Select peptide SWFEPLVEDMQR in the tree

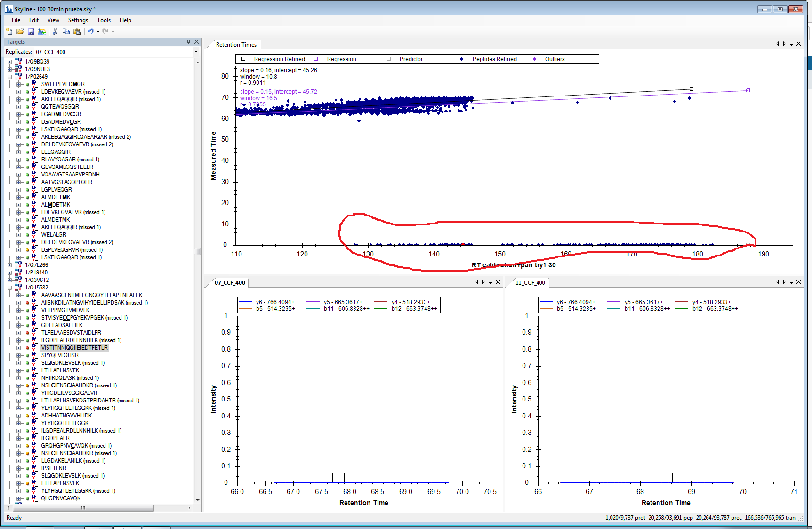click(63, 84)
